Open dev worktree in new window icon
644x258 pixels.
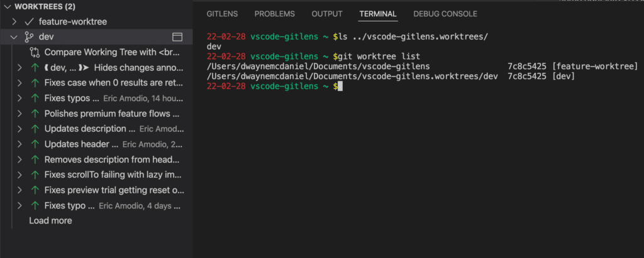(177, 37)
